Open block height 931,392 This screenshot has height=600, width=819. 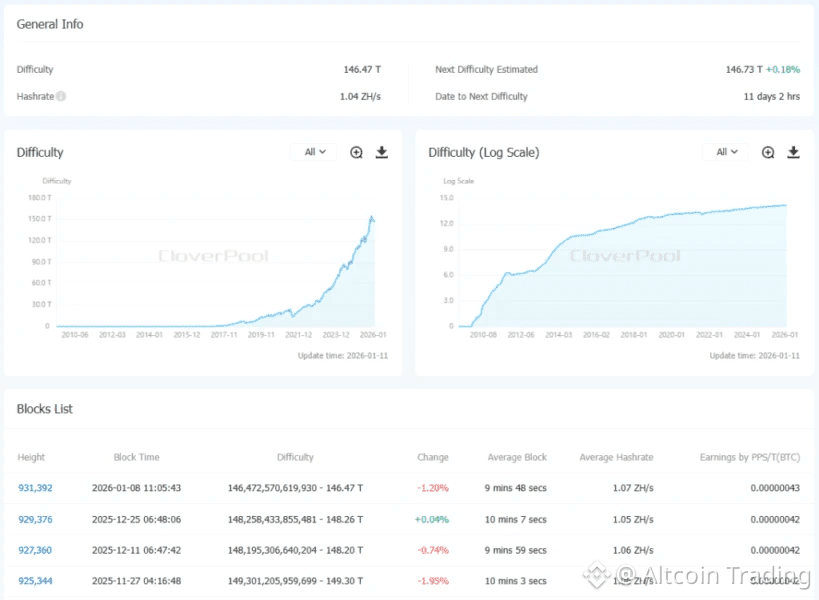click(35, 488)
